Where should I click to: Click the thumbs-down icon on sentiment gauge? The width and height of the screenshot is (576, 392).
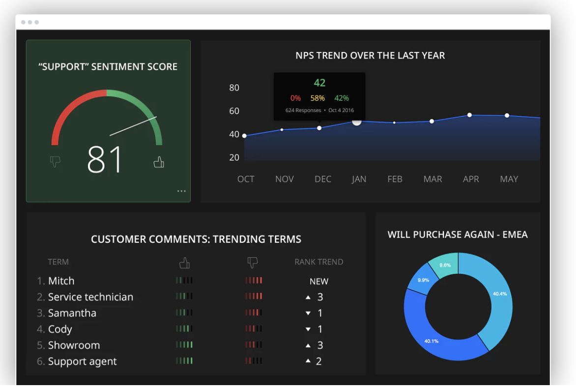click(x=56, y=162)
